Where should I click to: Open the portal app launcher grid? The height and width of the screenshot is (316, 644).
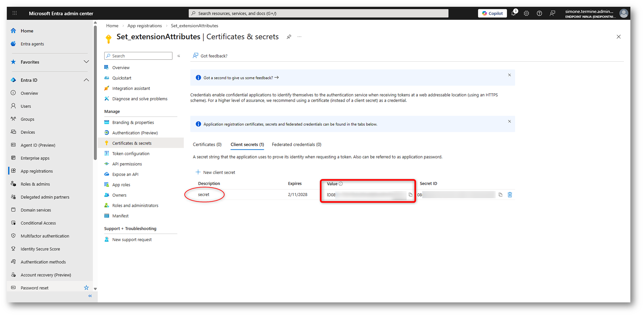point(15,13)
